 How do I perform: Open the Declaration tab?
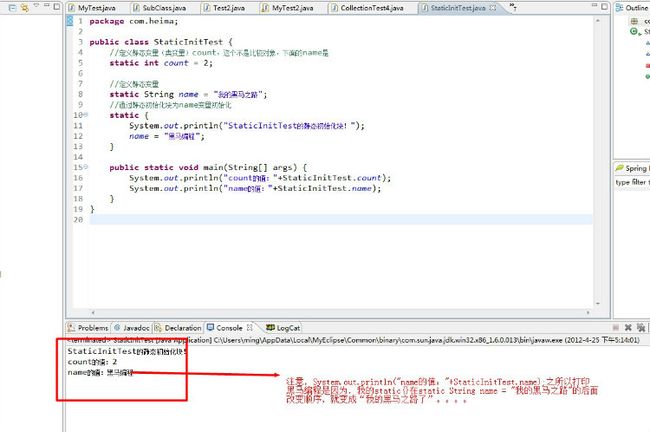[x=178, y=328]
